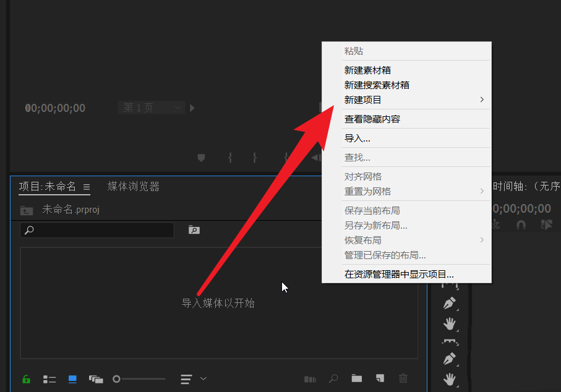Select 粘贴 from the context menu
This screenshot has height=392, width=561.
353,51
